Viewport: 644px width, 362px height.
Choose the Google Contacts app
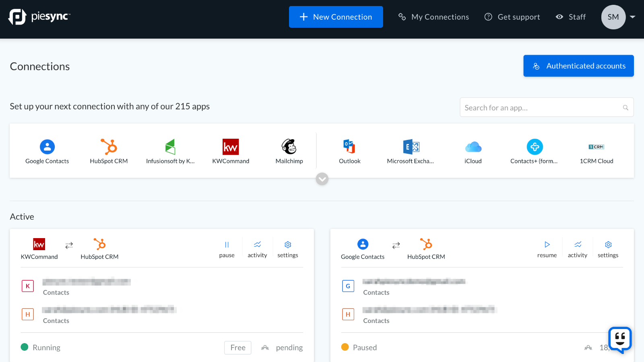[47, 152]
